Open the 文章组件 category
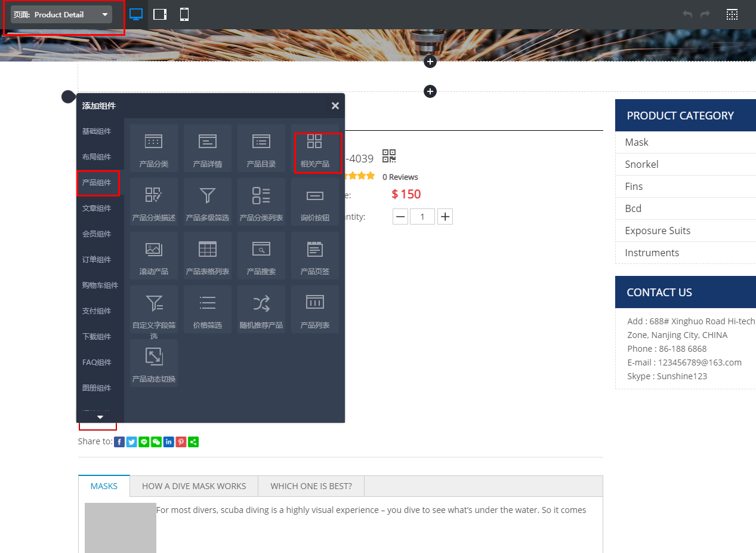Viewport: 756px width, 553px height. click(97, 208)
